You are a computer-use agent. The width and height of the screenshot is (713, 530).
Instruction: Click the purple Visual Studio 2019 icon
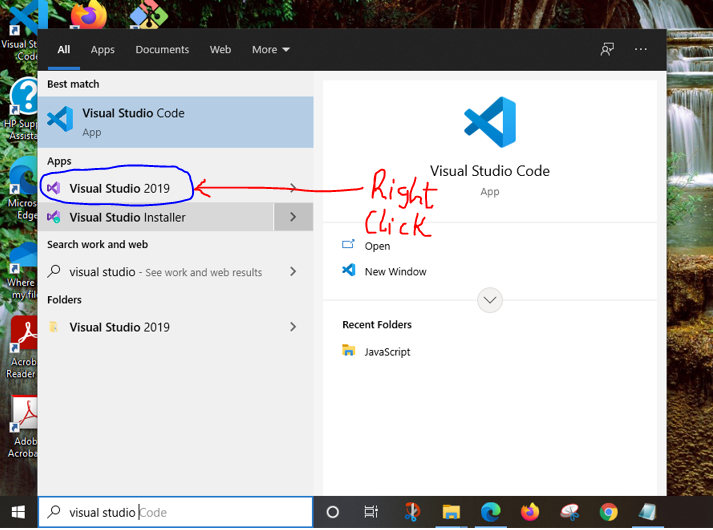coord(54,188)
